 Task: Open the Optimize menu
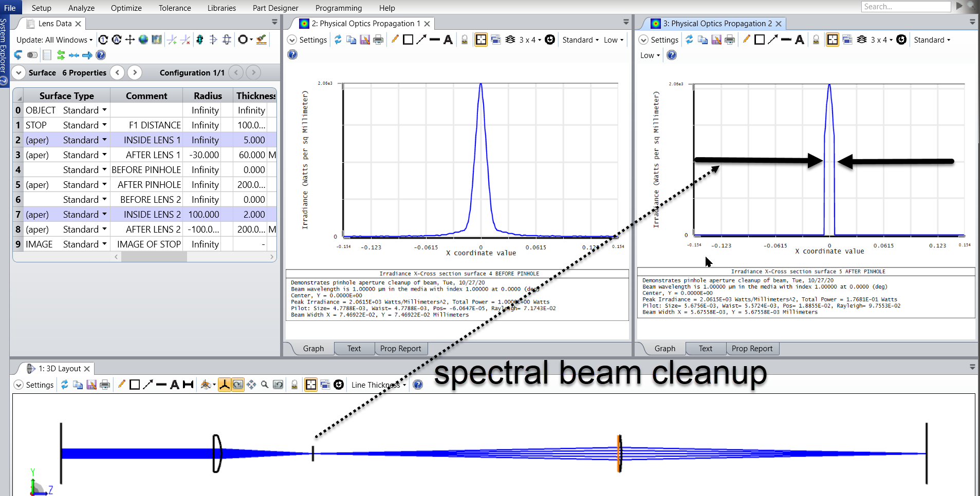(x=126, y=8)
